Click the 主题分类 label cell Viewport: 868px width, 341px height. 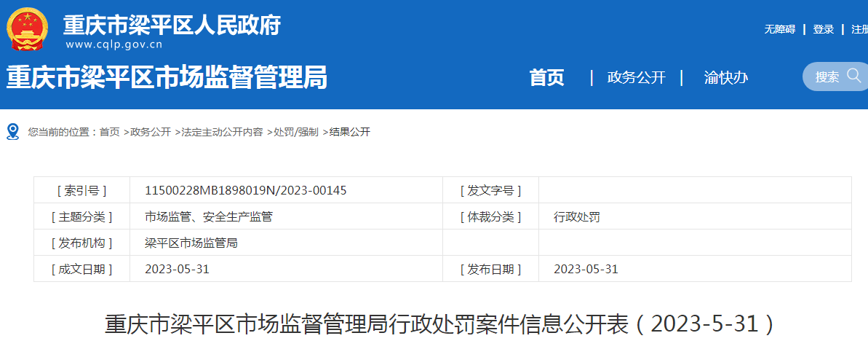(82, 217)
